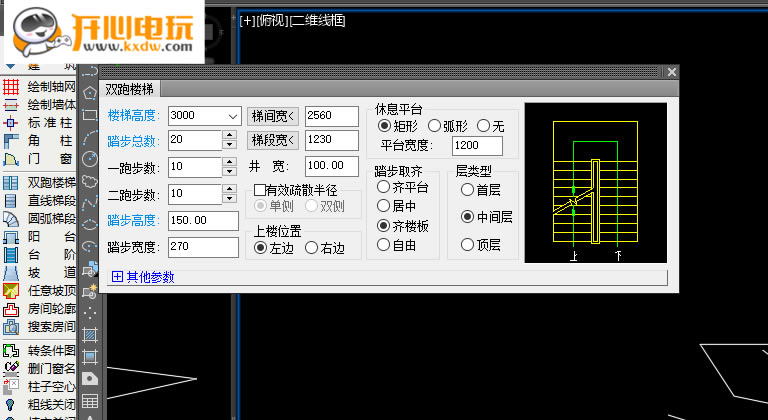Set floor type to 首层

click(467, 189)
